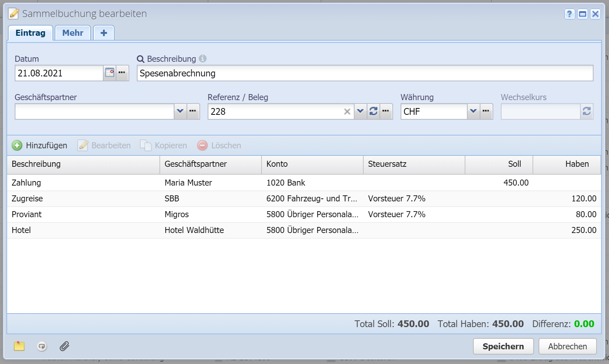Open the date picker calendar icon

coord(109,73)
